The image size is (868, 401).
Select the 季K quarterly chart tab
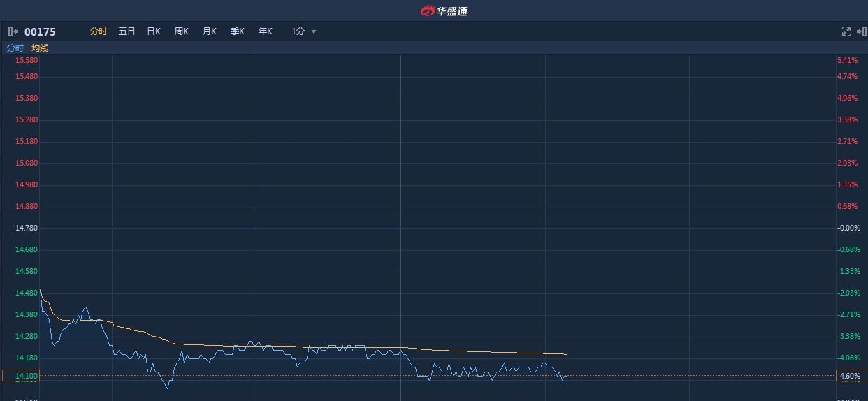point(238,31)
